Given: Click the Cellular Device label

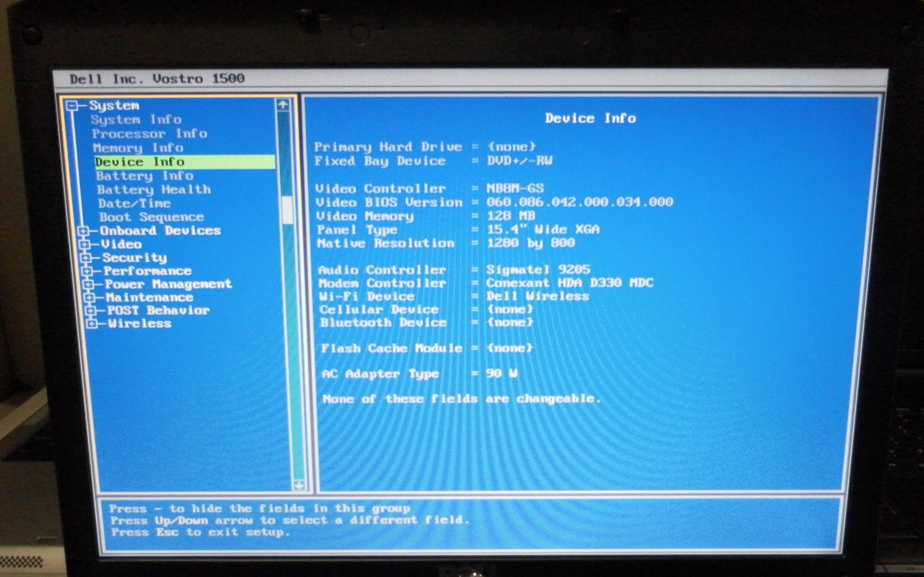Looking at the screenshot, I should tap(379, 310).
